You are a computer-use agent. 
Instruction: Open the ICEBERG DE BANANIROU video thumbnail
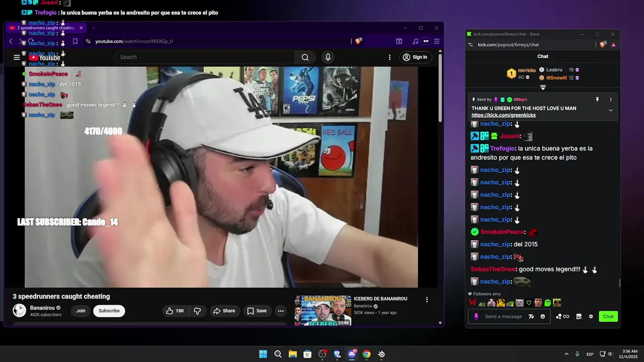pos(323,310)
